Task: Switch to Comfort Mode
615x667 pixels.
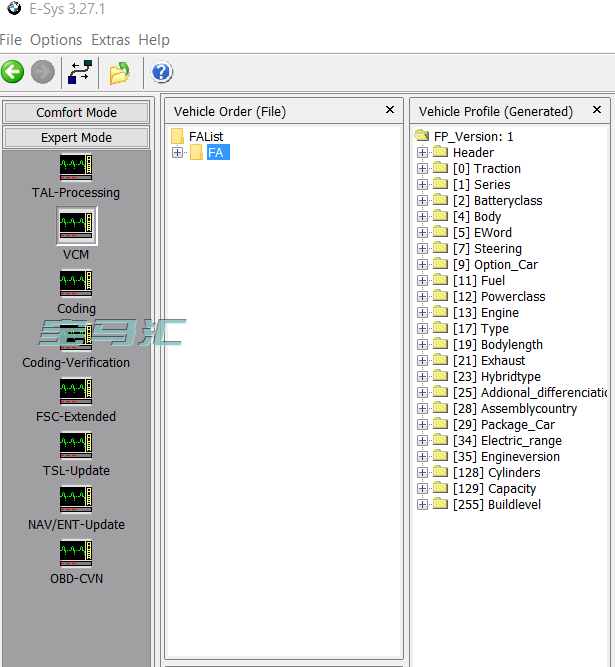Action: click(76, 112)
